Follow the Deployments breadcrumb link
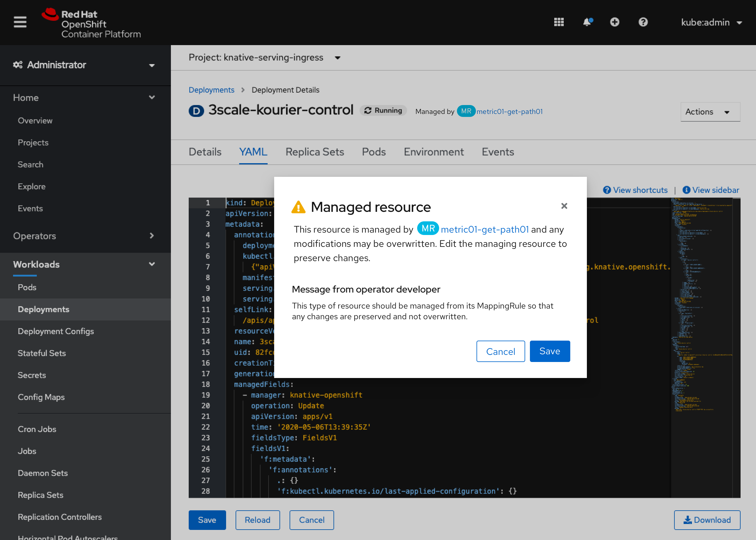 212,90
